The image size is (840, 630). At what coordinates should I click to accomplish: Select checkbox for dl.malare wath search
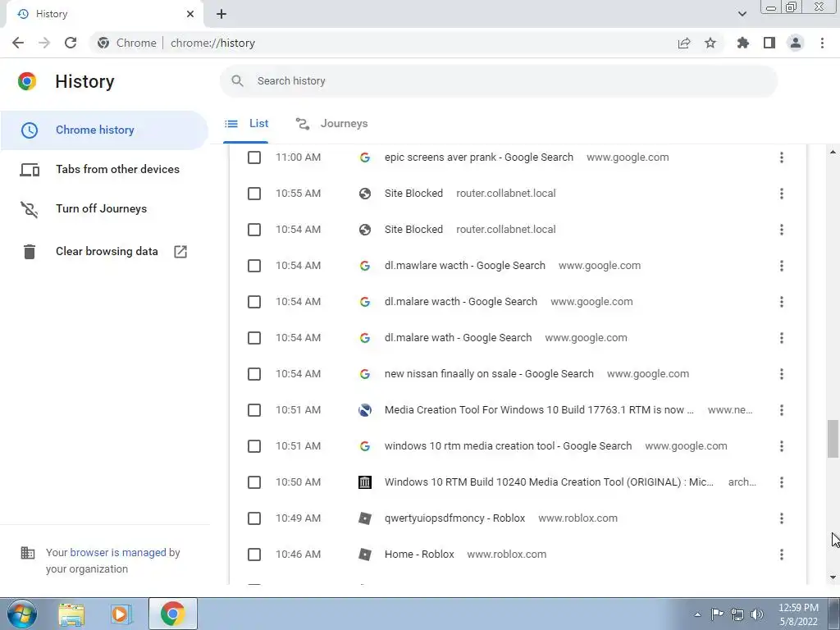pyautogui.click(x=254, y=338)
